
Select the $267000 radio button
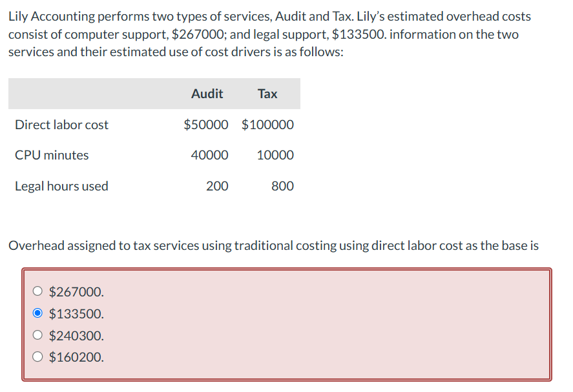coord(37,291)
